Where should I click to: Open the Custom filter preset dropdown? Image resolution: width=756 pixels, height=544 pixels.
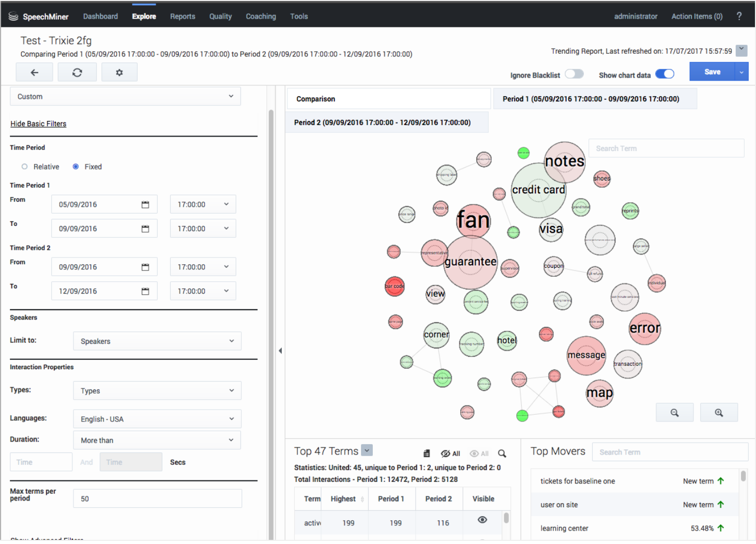pyautogui.click(x=126, y=97)
